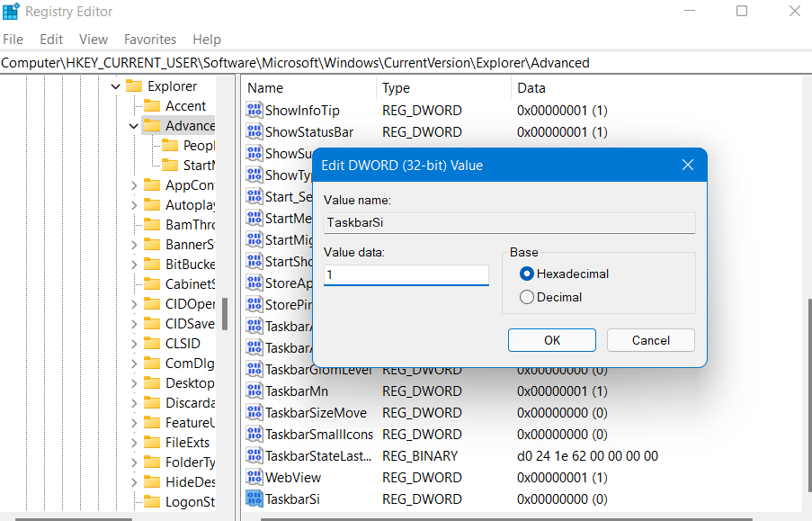This screenshot has width=812, height=521.
Task: Select the Decimal base option
Action: point(527,297)
